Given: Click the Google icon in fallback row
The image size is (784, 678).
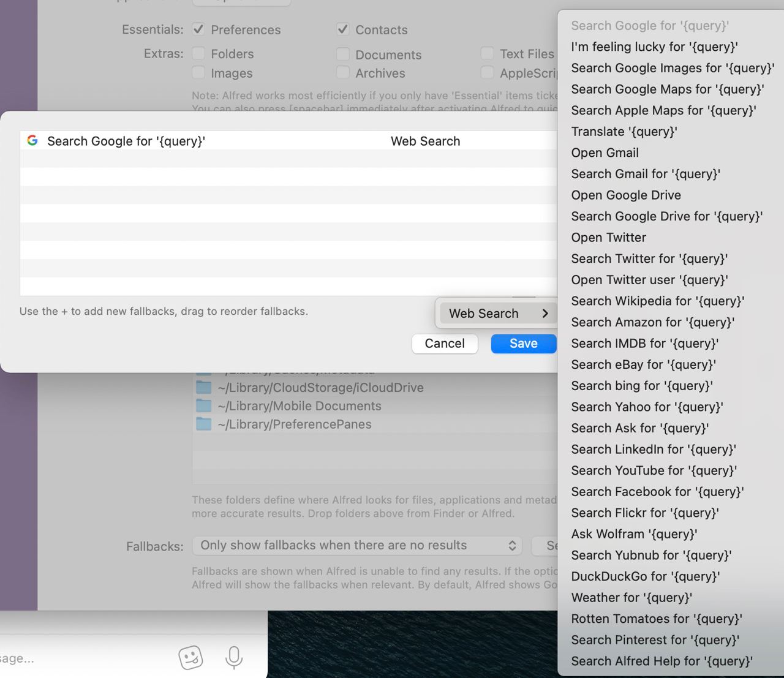Looking at the screenshot, I should (32, 141).
